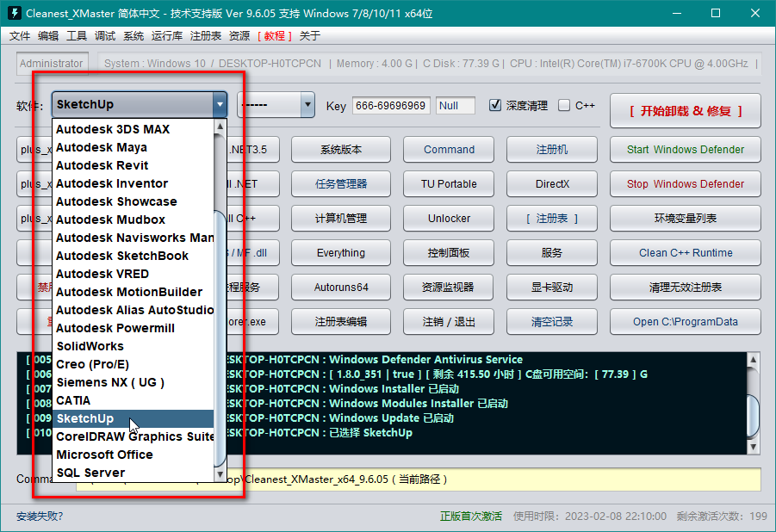This screenshot has height=532, width=776.
Task: Collapse the SketchUp software dropdown arrow
Action: [x=220, y=104]
